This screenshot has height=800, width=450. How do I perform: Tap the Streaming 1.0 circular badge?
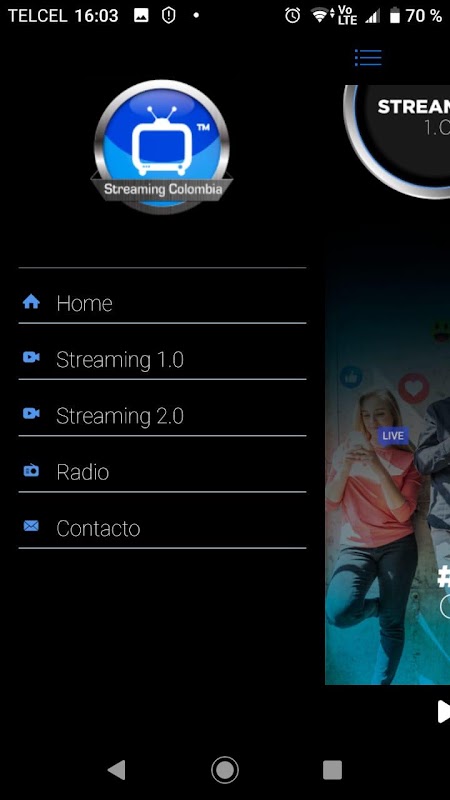pos(397,141)
